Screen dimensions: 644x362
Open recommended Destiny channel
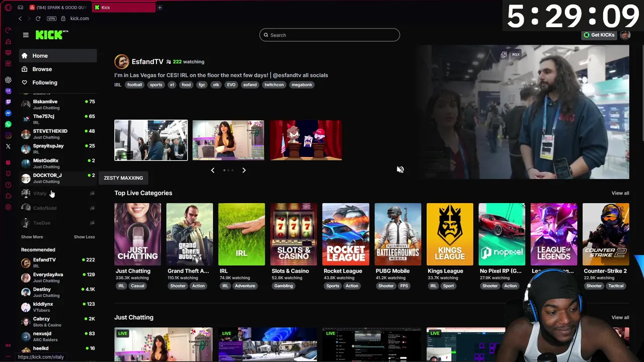(58, 292)
